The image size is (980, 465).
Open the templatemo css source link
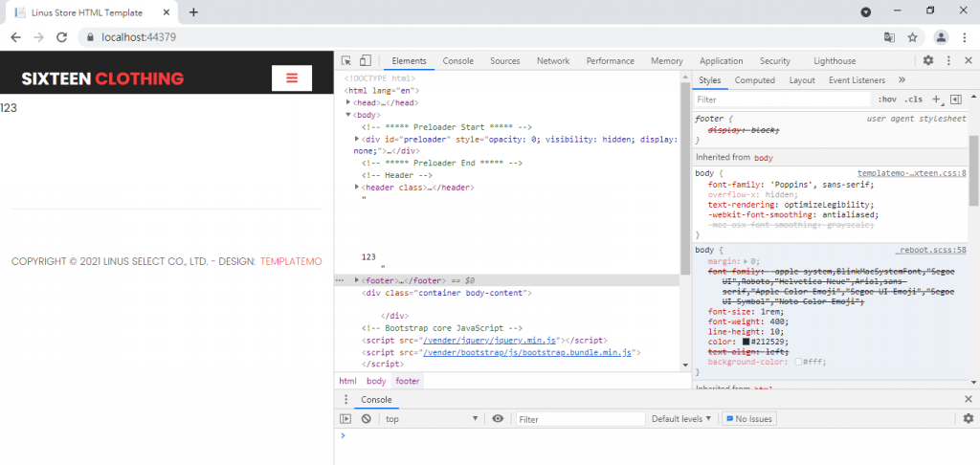[x=912, y=172]
